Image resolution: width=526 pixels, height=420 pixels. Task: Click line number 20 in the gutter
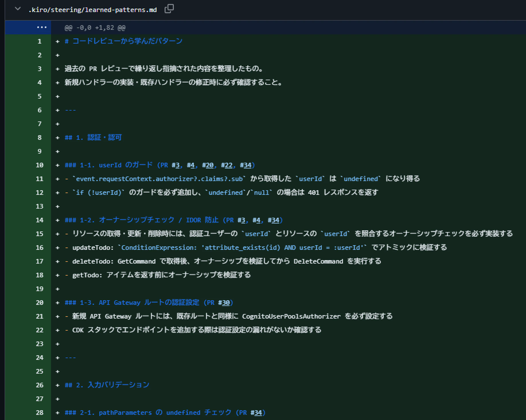click(x=40, y=303)
